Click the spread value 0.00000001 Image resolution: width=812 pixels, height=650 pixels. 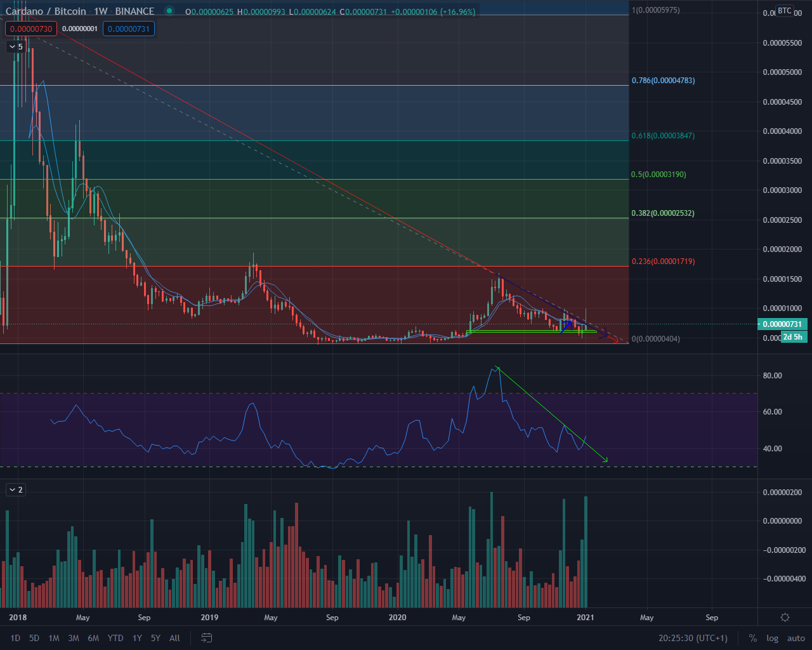pyautogui.click(x=80, y=29)
